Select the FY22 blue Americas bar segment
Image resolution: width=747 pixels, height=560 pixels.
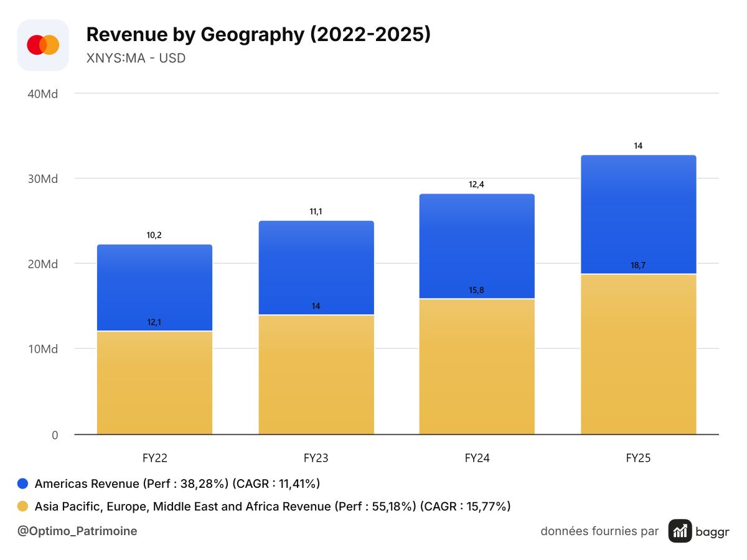pyautogui.click(x=154, y=287)
